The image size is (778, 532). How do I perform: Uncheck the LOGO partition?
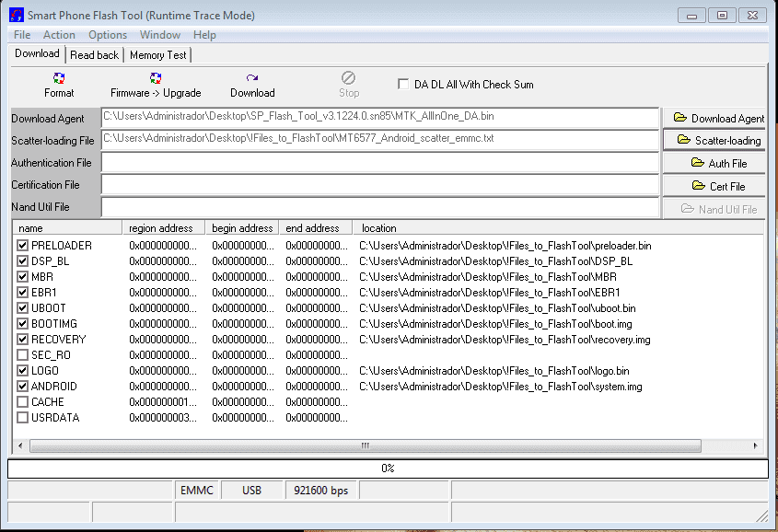22,370
